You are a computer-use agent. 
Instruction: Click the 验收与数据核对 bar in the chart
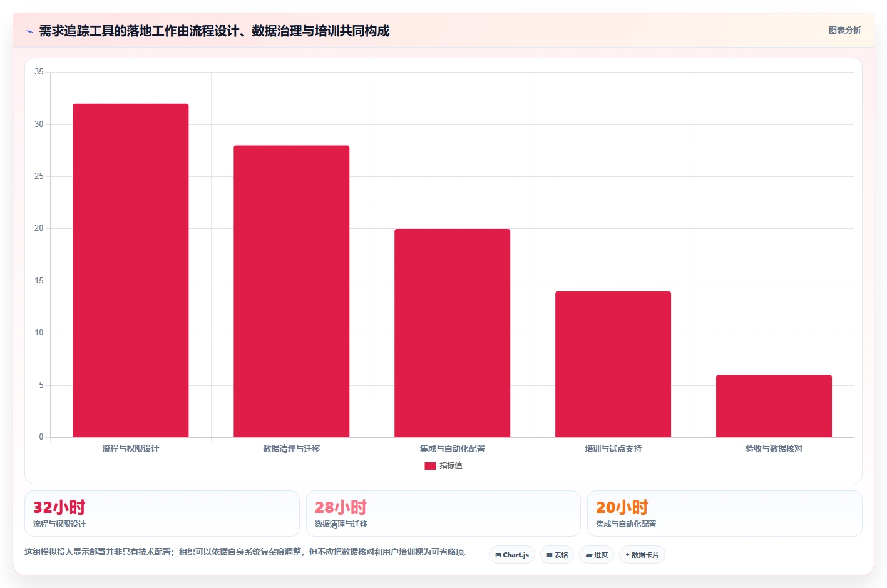(774, 406)
